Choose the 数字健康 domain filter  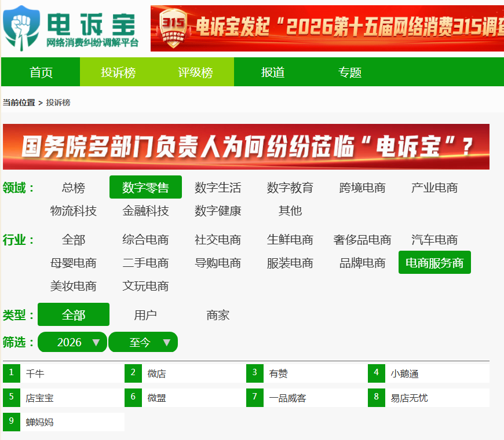[x=218, y=211]
